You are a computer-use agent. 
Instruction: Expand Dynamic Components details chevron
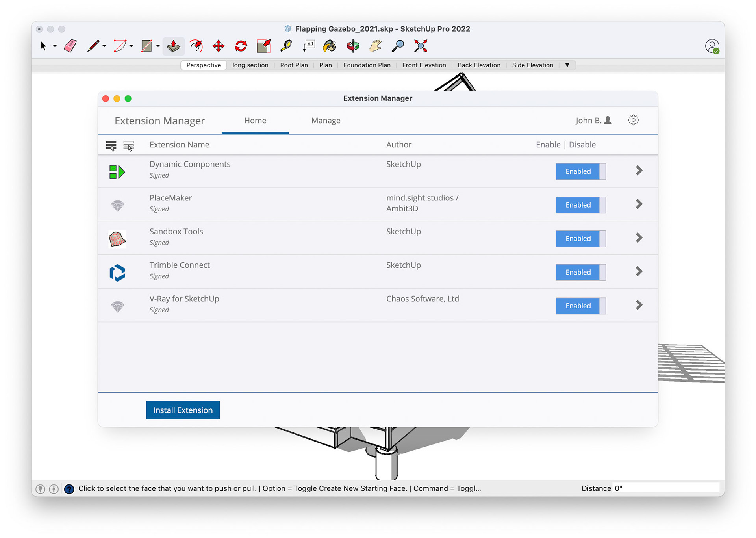[639, 171]
